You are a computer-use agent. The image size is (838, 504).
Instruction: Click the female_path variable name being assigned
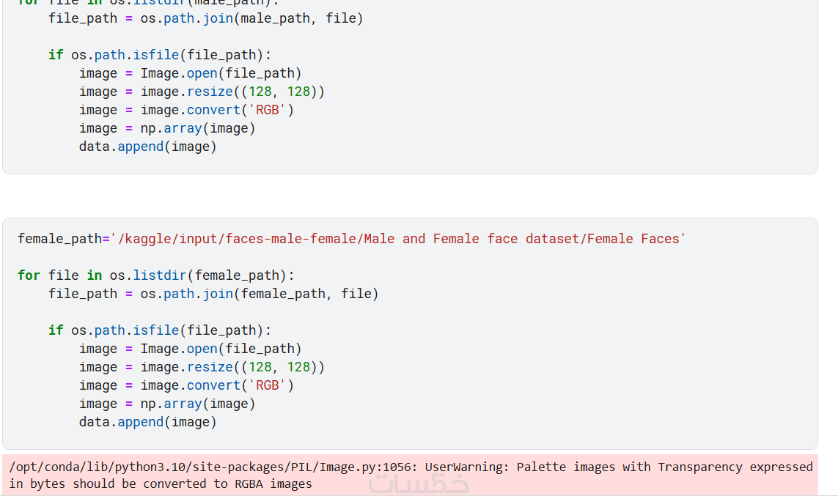(x=59, y=239)
